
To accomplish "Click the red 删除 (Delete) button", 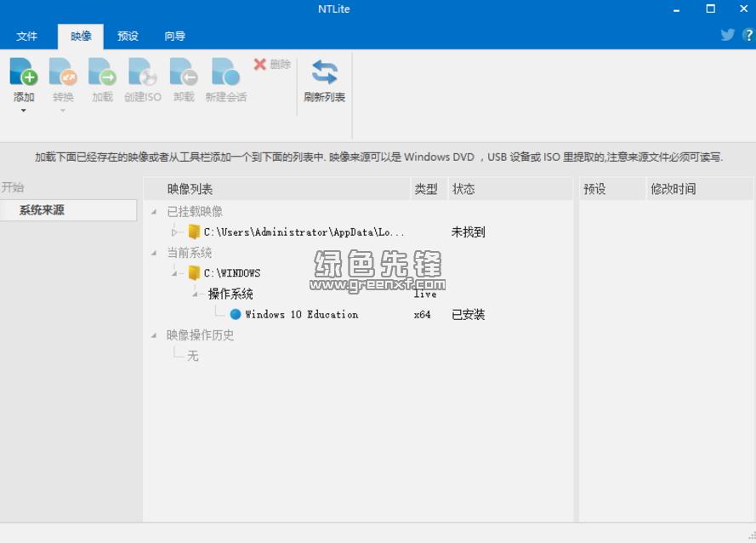I will (x=272, y=64).
